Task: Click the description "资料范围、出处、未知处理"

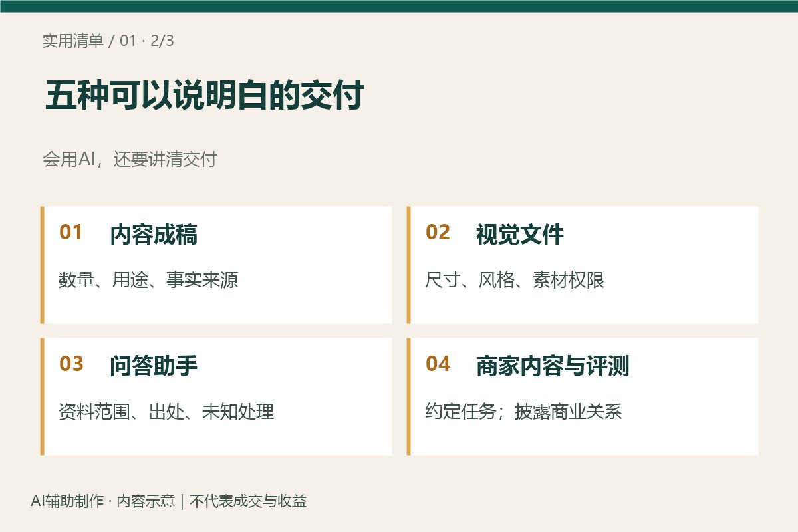Action: [x=166, y=412]
